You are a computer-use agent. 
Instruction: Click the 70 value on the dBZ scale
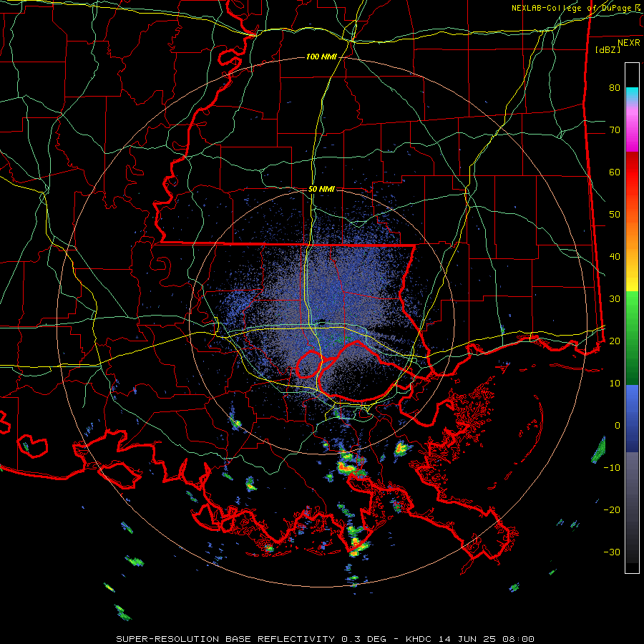click(615, 130)
